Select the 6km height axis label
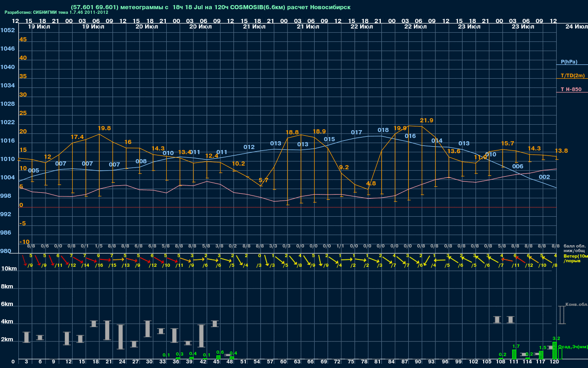Viewport: 588px width, 368px height. [x=6, y=305]
